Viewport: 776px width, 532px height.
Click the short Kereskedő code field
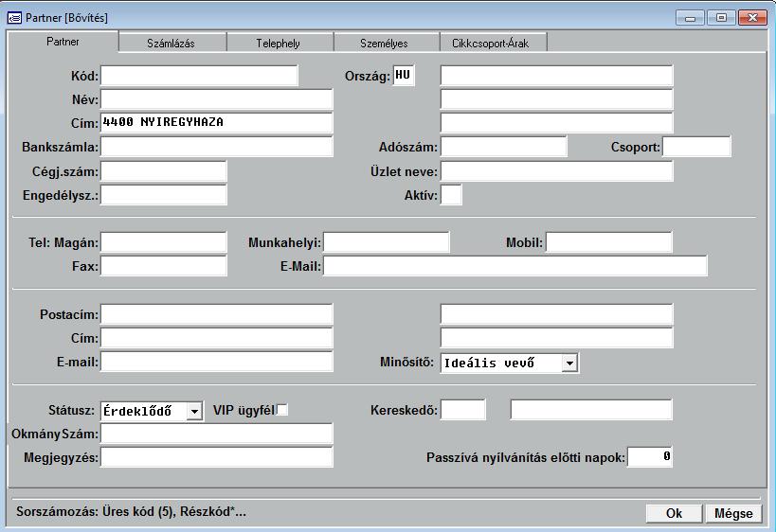click(463, 410)
